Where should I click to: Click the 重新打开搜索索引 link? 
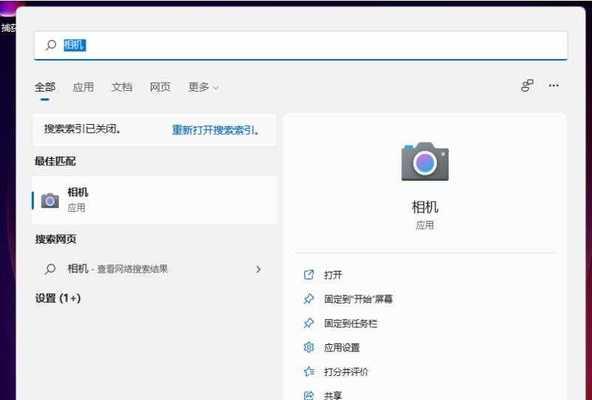(x=216, y=130)
